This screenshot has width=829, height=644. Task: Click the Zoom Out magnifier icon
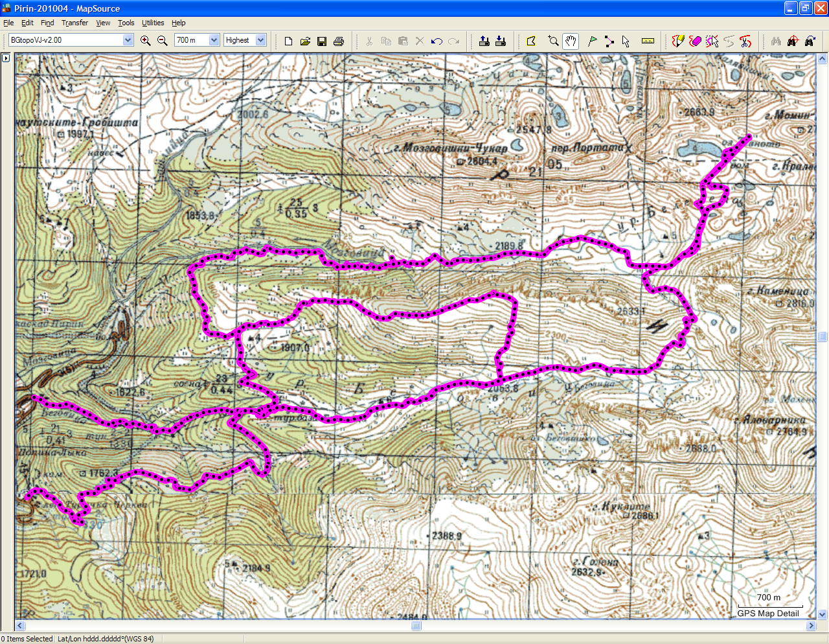163,40
